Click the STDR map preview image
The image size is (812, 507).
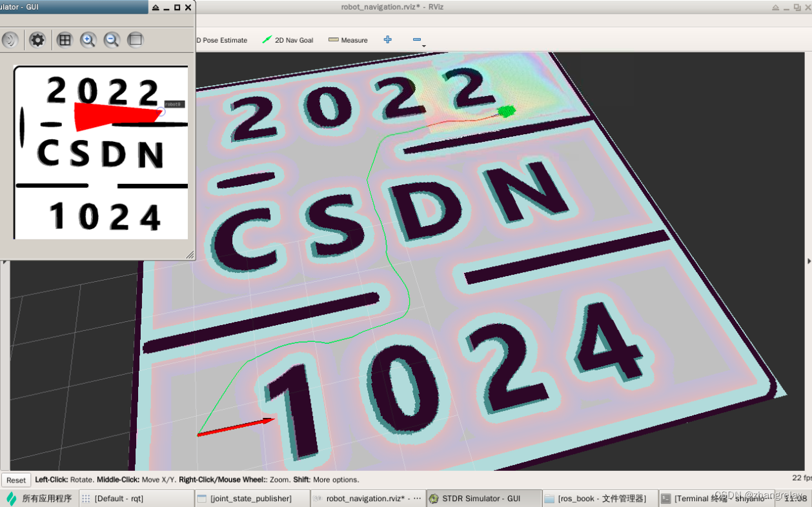point(101,152)
